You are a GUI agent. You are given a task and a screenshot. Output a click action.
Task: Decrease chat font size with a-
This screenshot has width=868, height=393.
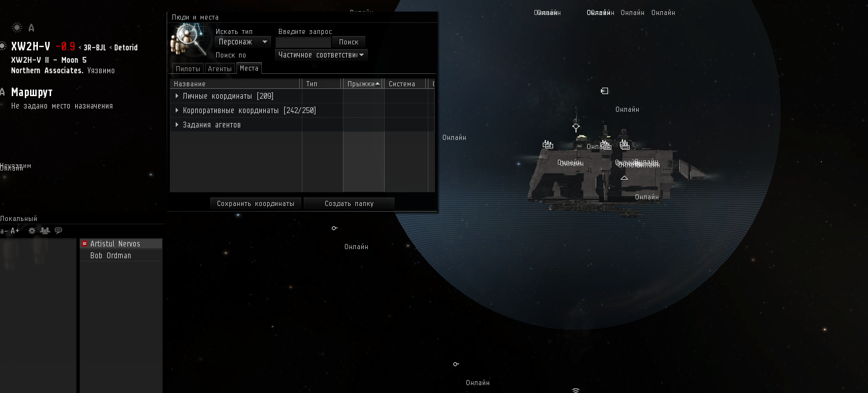click(4, 231)
